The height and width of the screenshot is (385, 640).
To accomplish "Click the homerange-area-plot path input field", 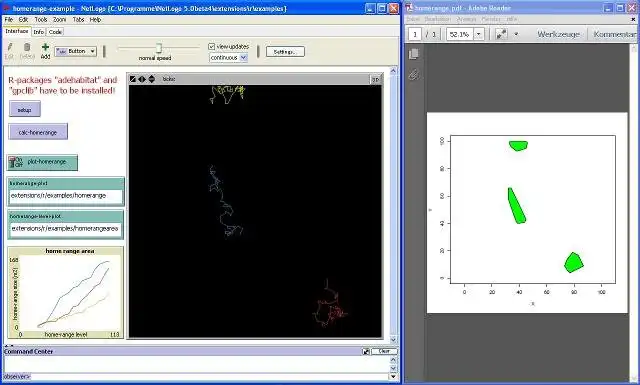I will 65,229.
